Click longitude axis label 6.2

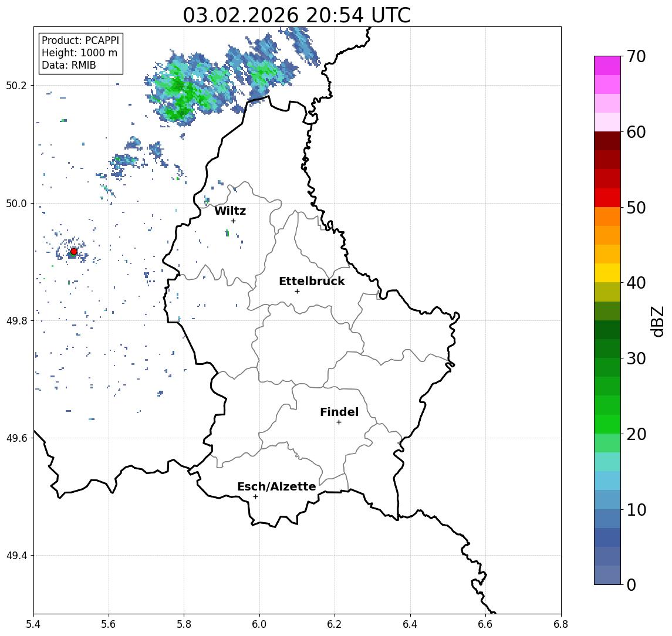point(335,624)
